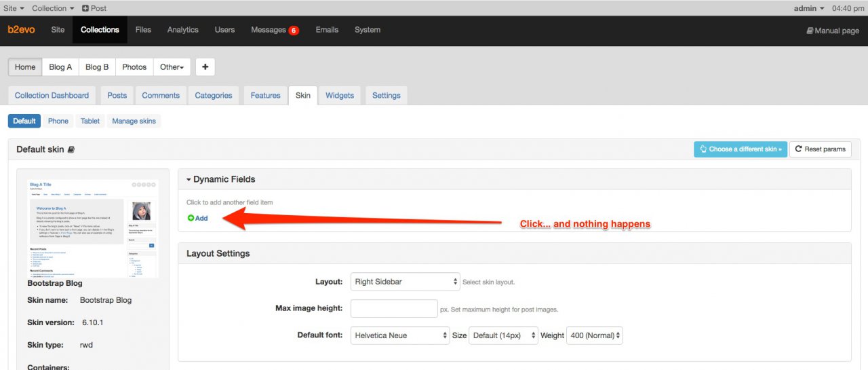
Task: Click the Reset params button
Action: tap(821, 149)
